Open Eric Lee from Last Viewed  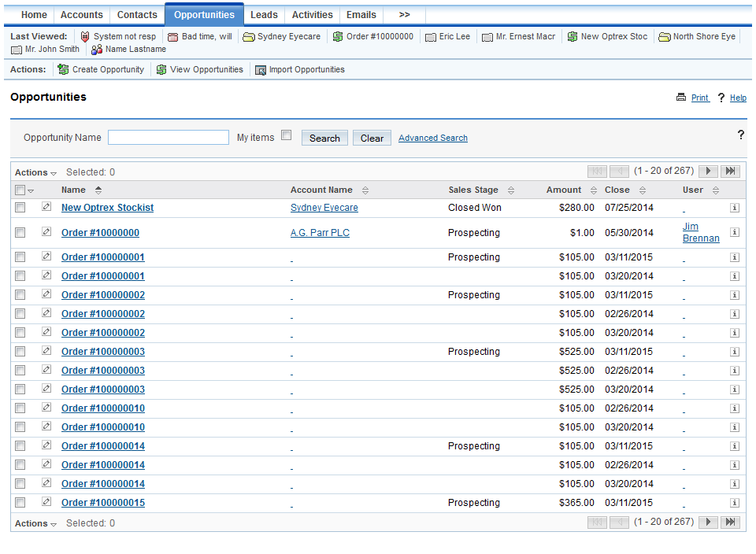coord(447,36)
